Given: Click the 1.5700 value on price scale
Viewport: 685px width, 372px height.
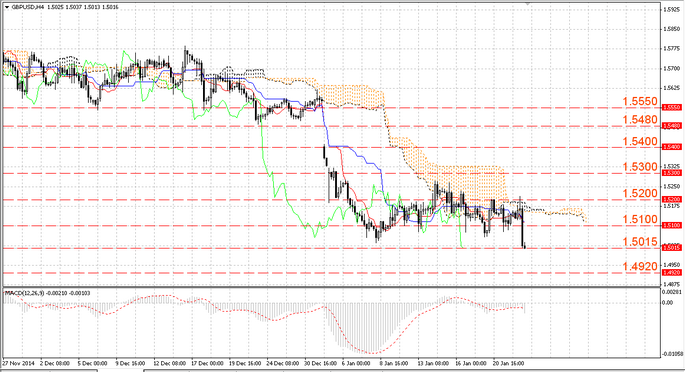Looking at the screenshot, I should click(671, 69).
